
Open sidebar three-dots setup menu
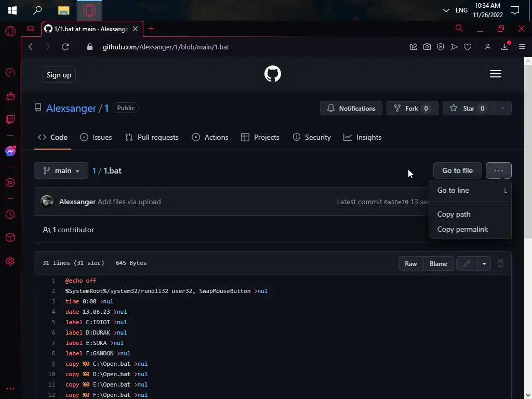(x=10, y=389)
